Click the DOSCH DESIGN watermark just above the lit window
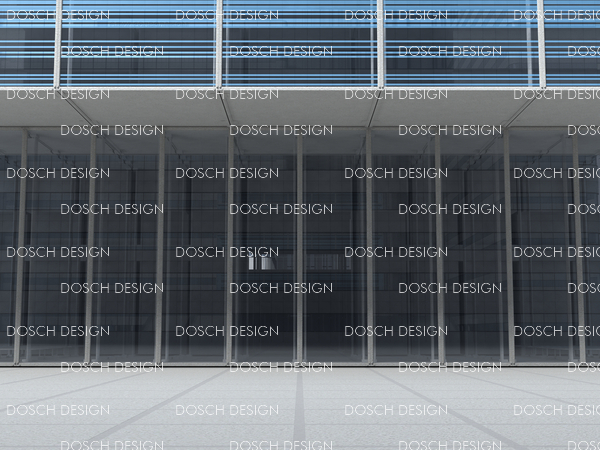 tap(227, 252)
